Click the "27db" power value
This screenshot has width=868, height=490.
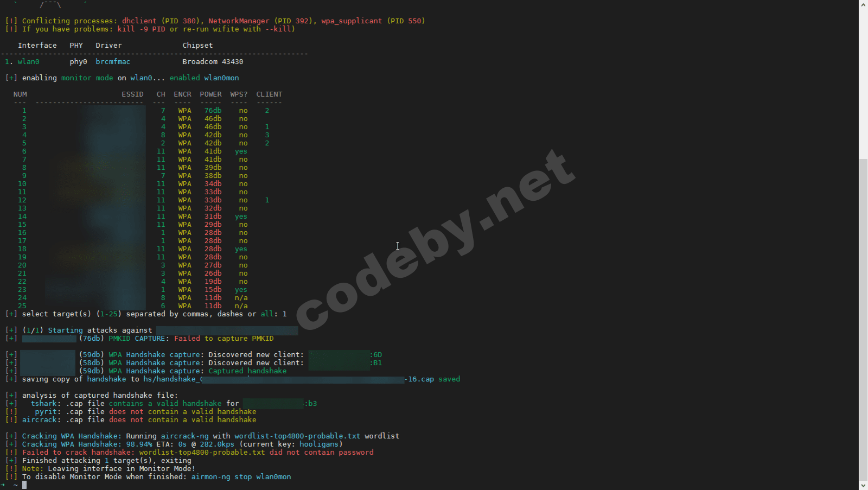coord(213,265)
